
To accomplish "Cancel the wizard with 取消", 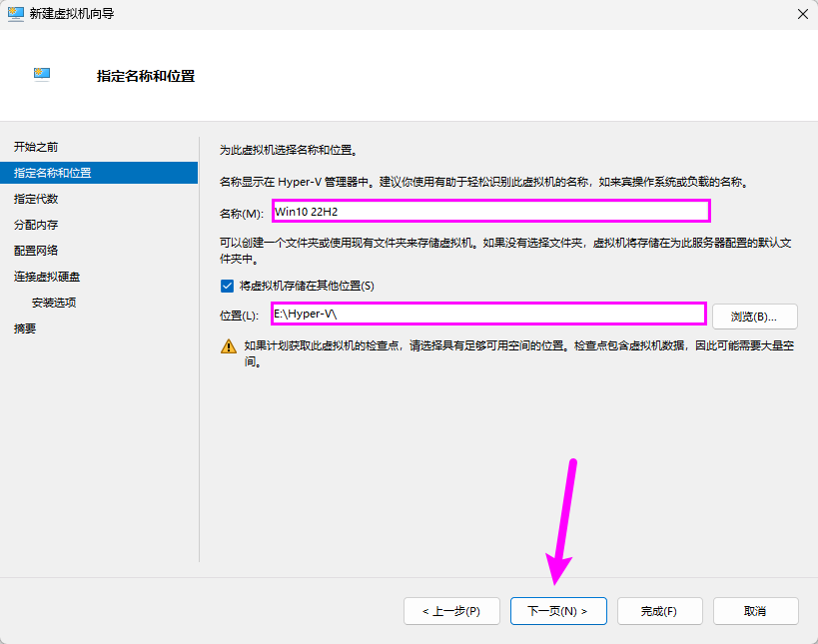I will pyautogui.click(x=755, y=611).
